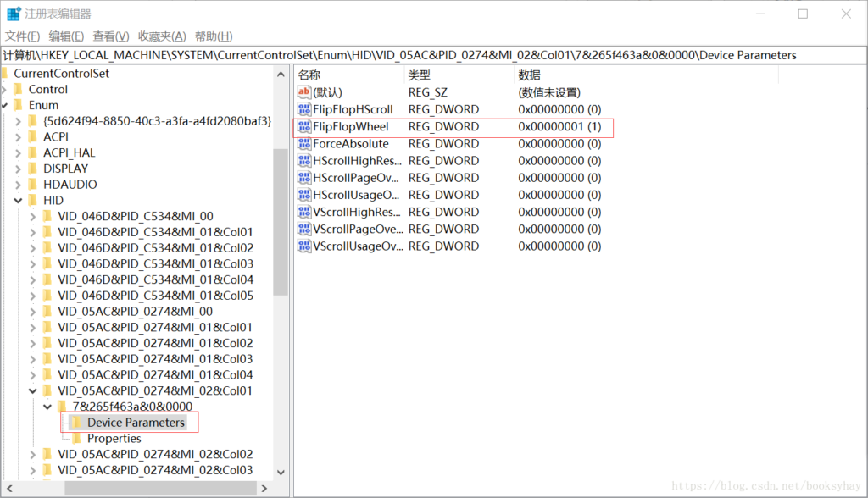Click the Device Parameters folder icon
This screenshot has height=498, width=868.
75,423
